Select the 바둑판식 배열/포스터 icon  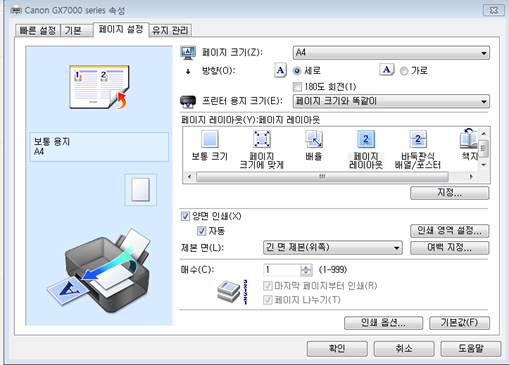pyautogui.click(x=418, y=139)
